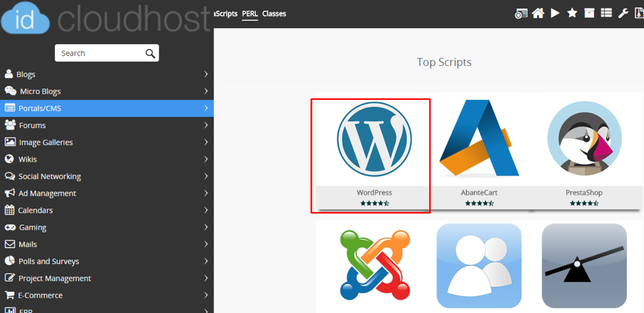Click the Gaming controller icon
644x313 pixels.
10,227
